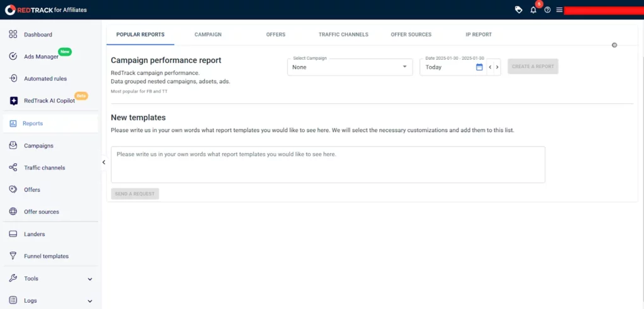Open the help question mark icon
Screen dimensions: 644x309
click(x=547, y=10)
